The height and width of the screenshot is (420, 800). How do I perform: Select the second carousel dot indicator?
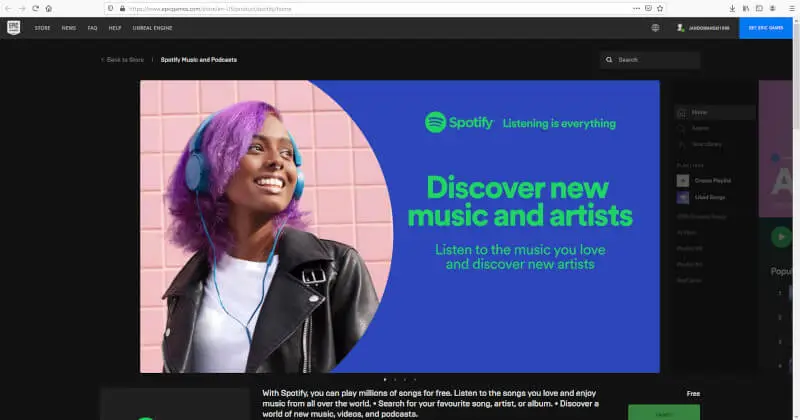tap(395, 380)
